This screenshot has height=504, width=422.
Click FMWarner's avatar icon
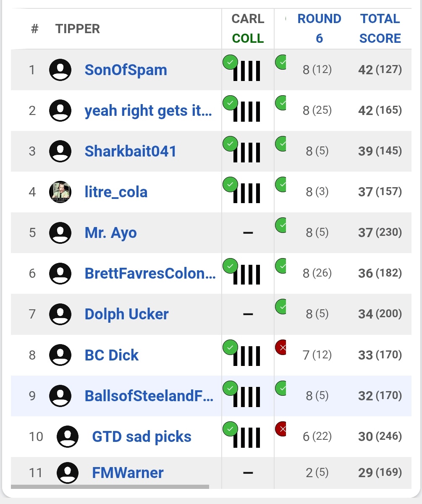point(68,473)
